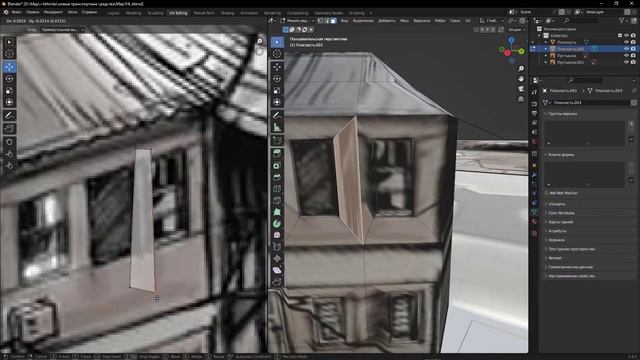Open the Правка menu
Image resolution: width=640 pixels, height=360 pixels.
[33, 12]
